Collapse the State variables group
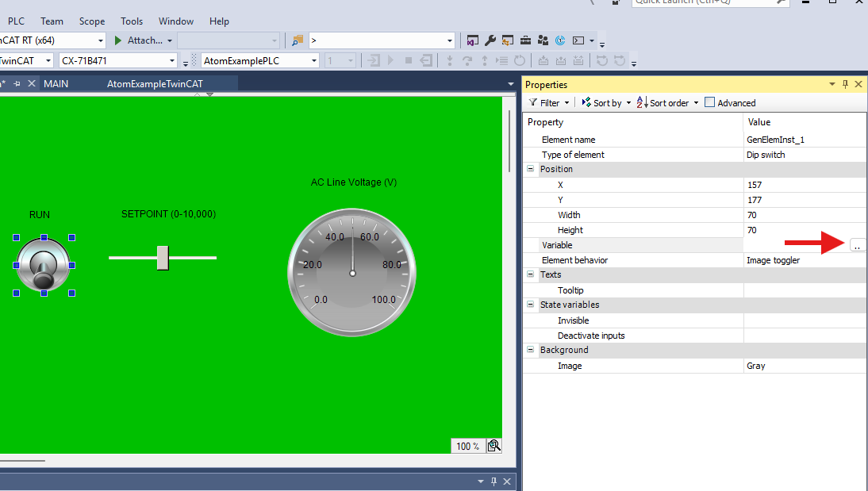Image resolution: width=868 pixels, height=491 pixels. [x=530, y=305]
